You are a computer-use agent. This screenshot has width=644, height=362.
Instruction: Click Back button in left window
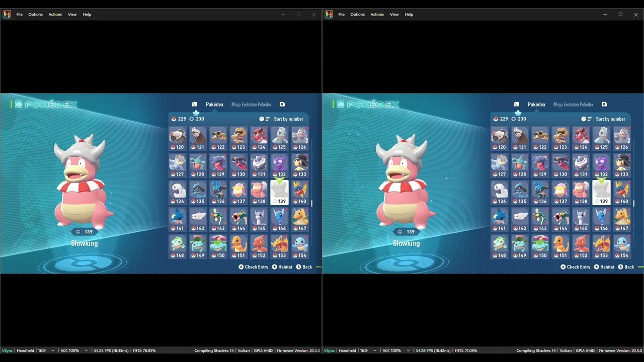(x=304, y=267)
